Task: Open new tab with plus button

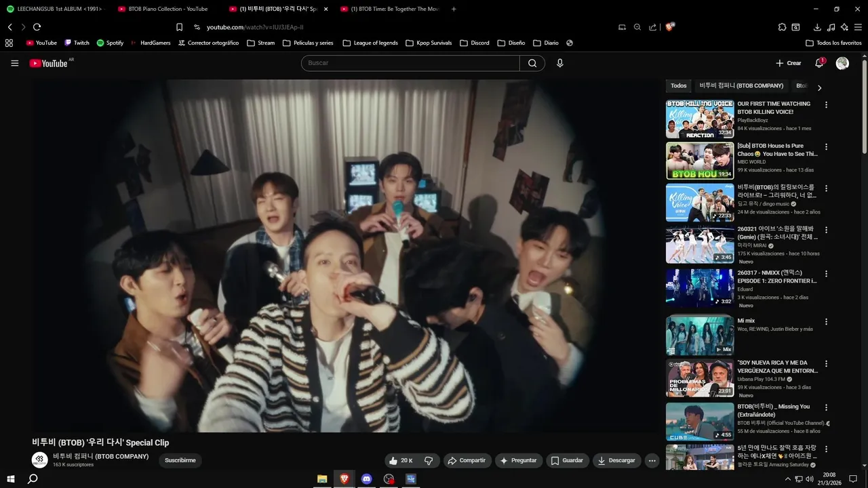Action: [454, 9]
